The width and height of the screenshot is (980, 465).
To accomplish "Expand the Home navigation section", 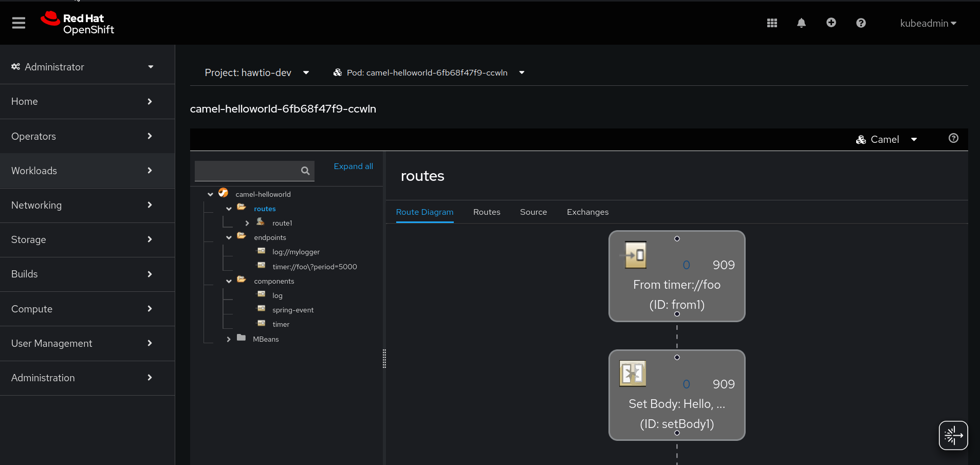I will tap(87, 101).
